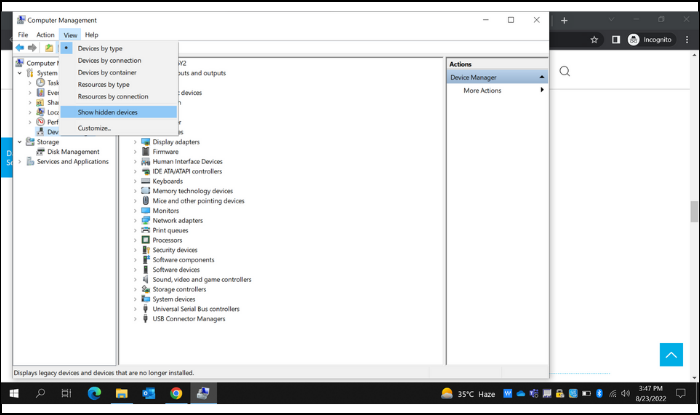700x415 pixels.
Task: Click the taskbar search magnifier
Action: 40,393
